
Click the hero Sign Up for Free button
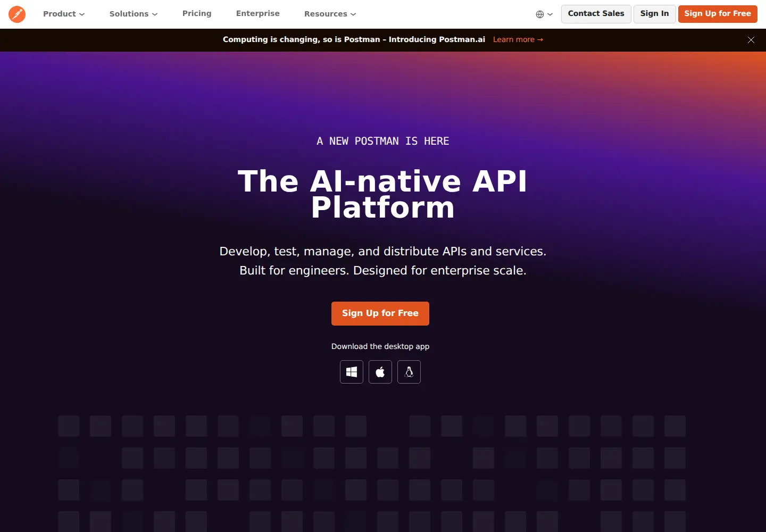[x=380, y=313]
